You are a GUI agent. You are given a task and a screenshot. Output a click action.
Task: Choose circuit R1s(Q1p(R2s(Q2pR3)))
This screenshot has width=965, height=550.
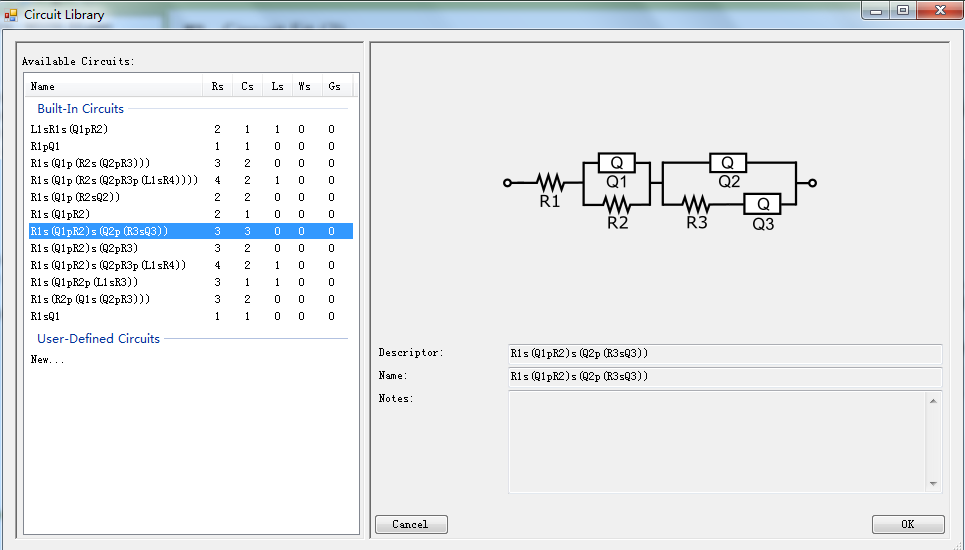tap(90, 163)
